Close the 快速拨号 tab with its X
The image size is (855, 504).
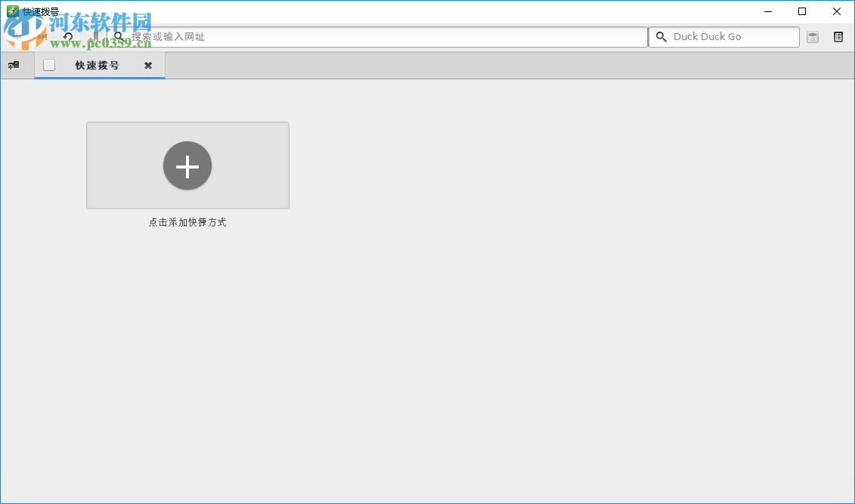[147, 65]
